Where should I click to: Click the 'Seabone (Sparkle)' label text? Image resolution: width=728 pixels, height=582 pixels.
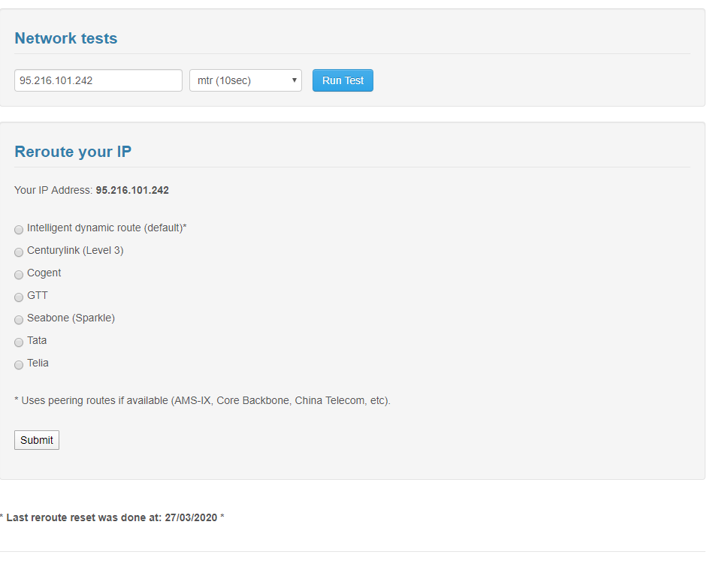[x=71, y=318]
